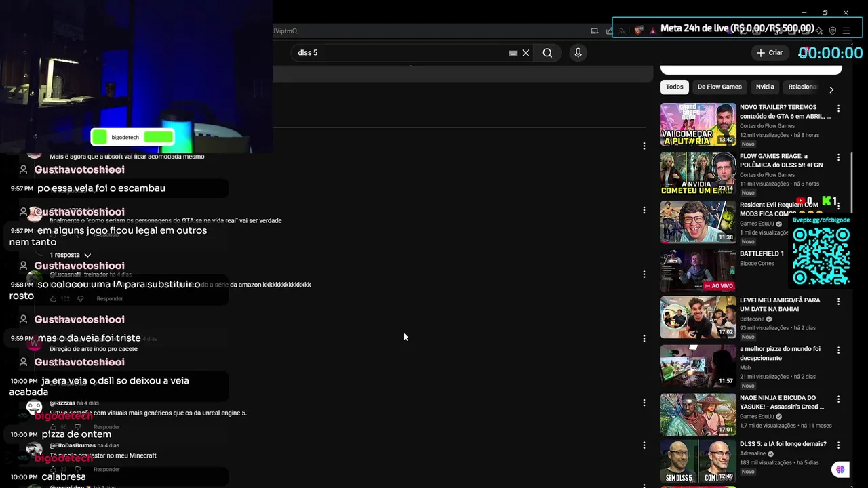Click Responder under ElfoDasBrumas Minecraft comment

click(106, 469)
